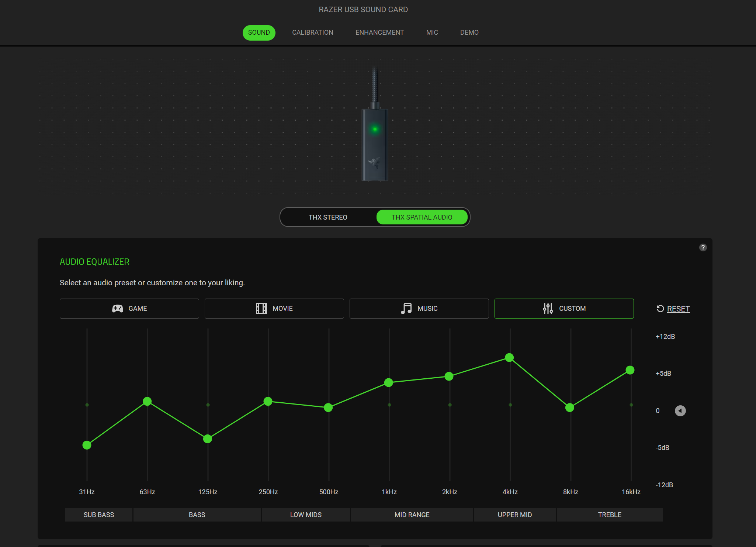
Task: Click the gamepad icon on GAME preset
Action: [118, 309]
